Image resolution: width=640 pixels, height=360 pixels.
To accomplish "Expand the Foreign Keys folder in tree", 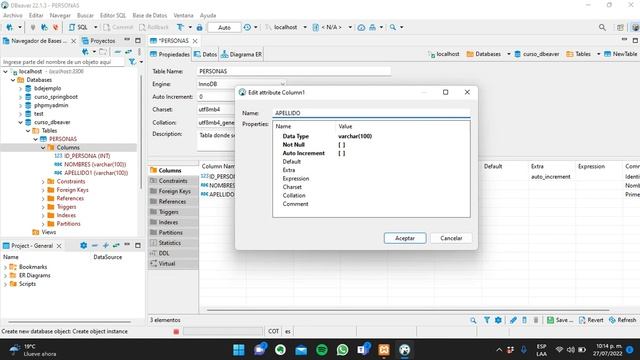I will tap(43, 190).
